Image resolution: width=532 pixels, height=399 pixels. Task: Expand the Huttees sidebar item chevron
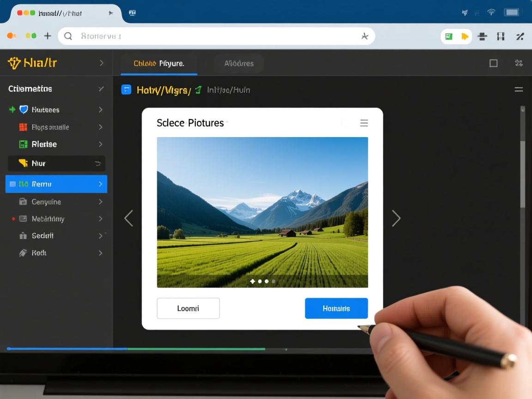coord(100,109)
